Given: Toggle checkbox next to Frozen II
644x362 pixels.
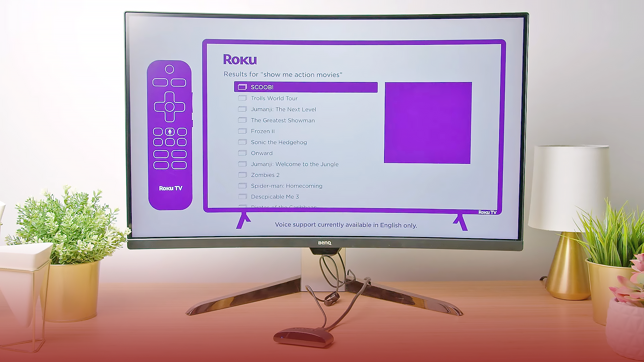Looking at the screenshot, I should tap(241, 131).
